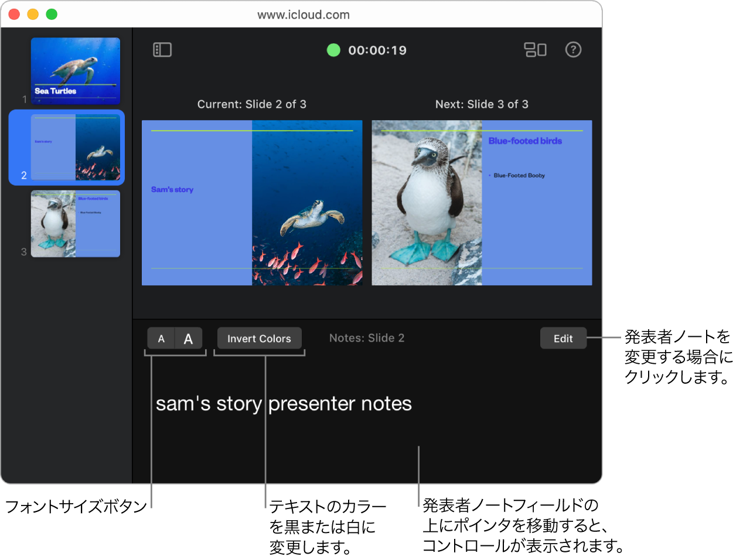Click 'Sam's story' title in current slide
This screenshot has height=560, width=743.
[172, 190]
